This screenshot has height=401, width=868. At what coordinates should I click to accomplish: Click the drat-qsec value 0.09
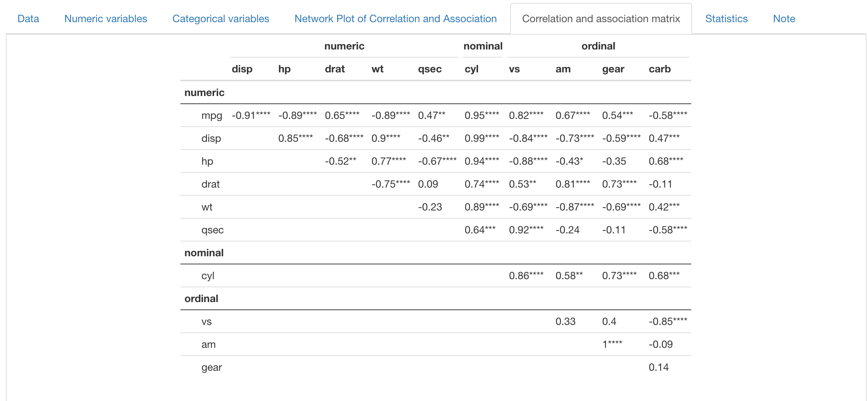428,184
